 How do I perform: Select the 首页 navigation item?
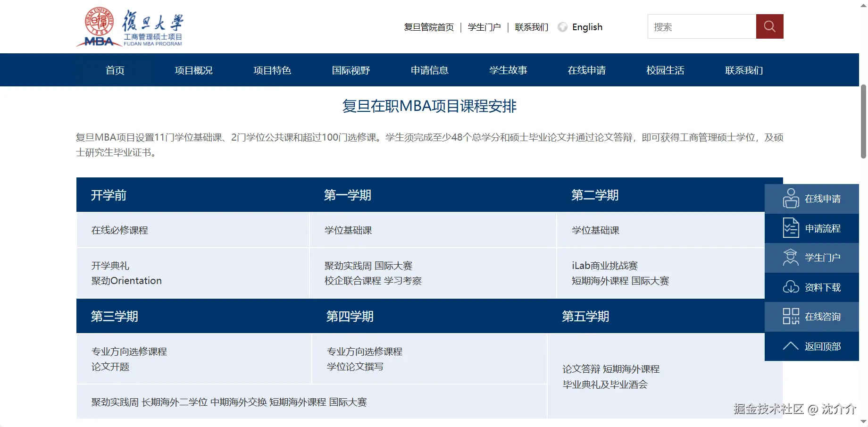(x=115, y=70)
